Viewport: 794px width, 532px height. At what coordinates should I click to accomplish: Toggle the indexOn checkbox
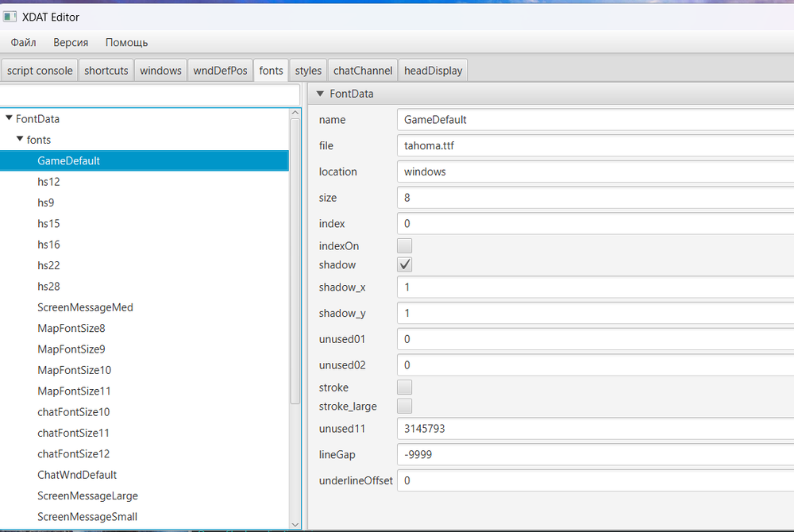coord(405,246)
